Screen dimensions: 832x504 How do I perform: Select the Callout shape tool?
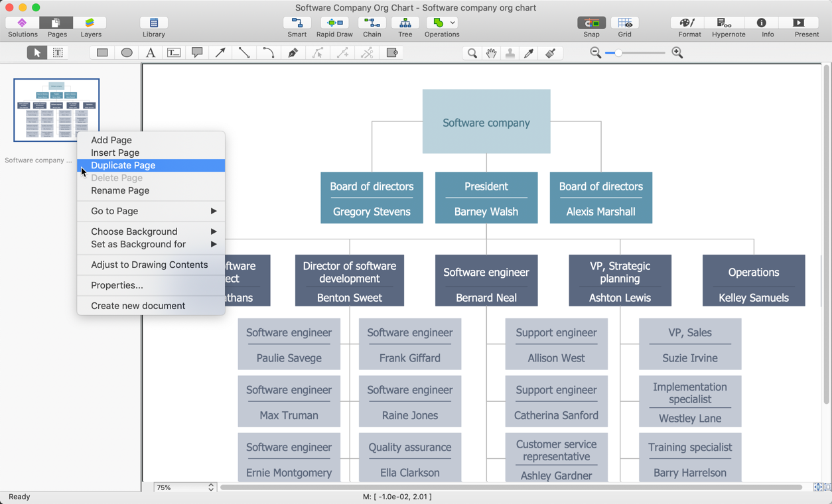197,52
